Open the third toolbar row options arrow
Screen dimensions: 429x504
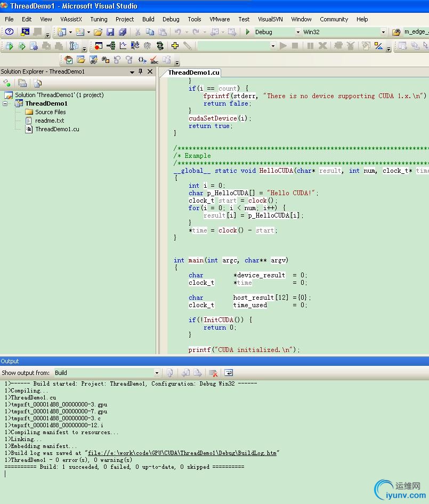pos(177,61)
